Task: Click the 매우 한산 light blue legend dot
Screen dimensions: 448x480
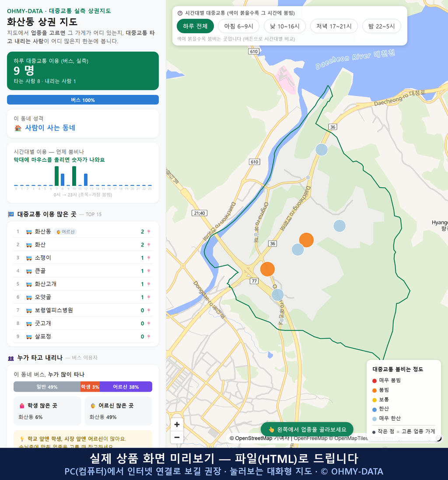Action: tap(374, 419)
